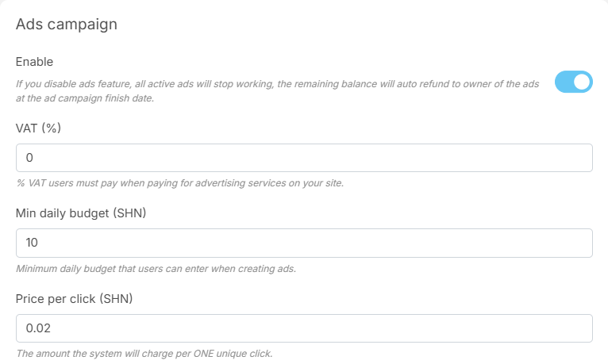This screenshot has height=364, width=608.
Task: Click the "Min daily budget (SHN)" label
Action: point(81,213)
